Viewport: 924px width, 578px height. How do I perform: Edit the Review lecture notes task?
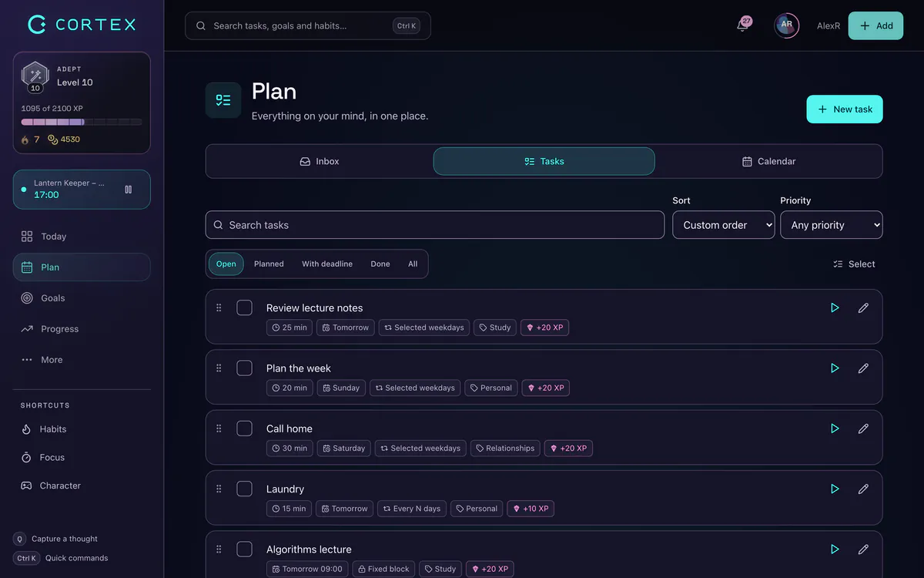point(863,307)
